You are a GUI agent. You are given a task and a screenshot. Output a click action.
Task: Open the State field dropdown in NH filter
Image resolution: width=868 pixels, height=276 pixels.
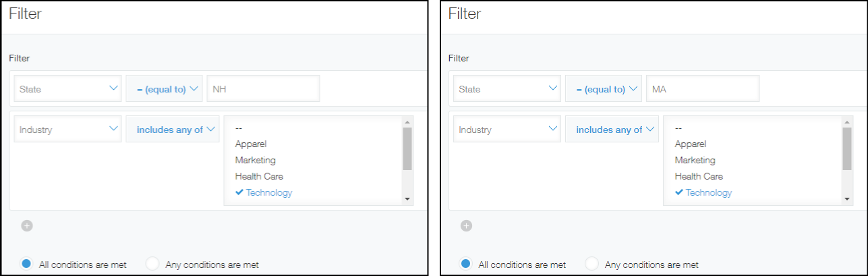67,88
